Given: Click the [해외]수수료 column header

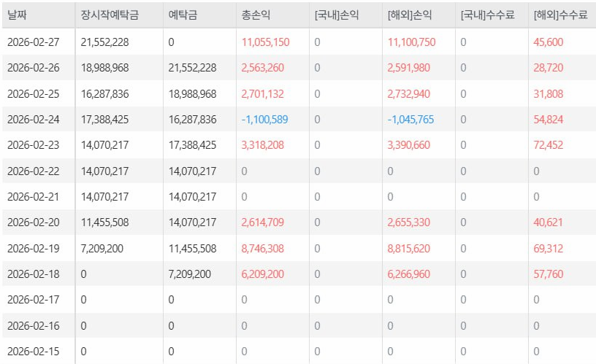Looking at the screenshot, I should (560, 15).
